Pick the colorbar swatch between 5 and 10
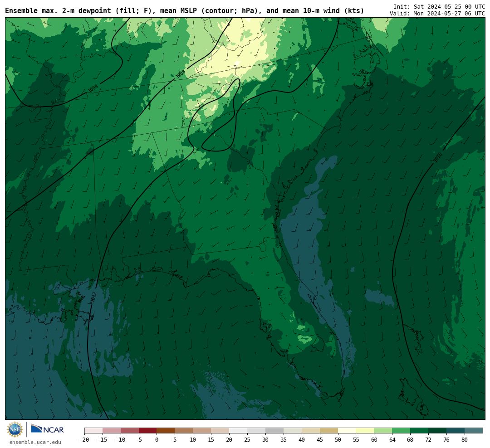Viewport: 490px width, 448px height. click(x=184, y=431)
